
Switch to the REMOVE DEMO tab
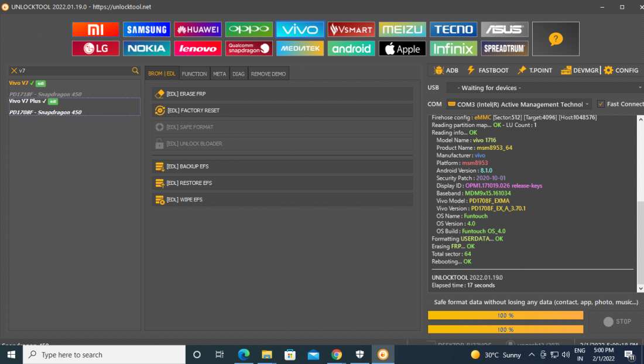(x=268, y=74)
